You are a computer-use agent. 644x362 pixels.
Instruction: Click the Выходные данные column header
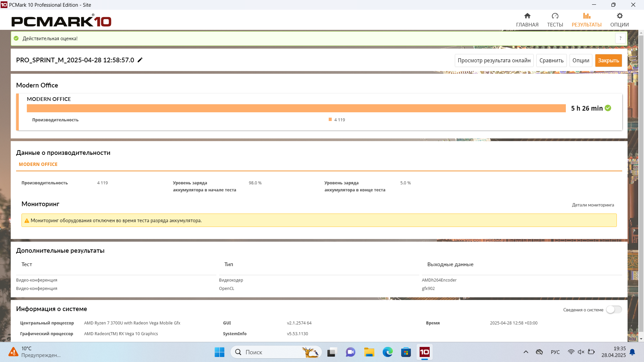click(450, 264)
